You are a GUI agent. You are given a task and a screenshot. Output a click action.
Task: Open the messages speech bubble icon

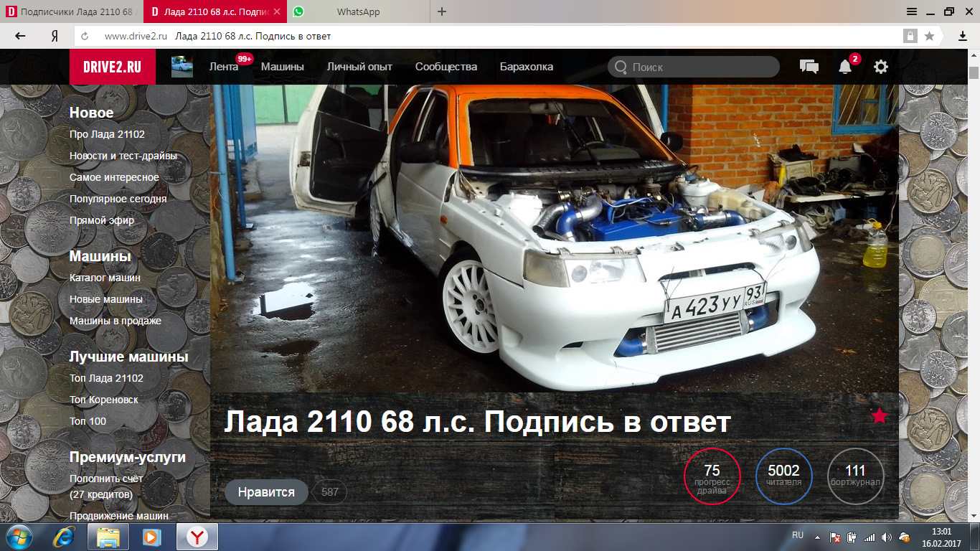coord(809,67)
